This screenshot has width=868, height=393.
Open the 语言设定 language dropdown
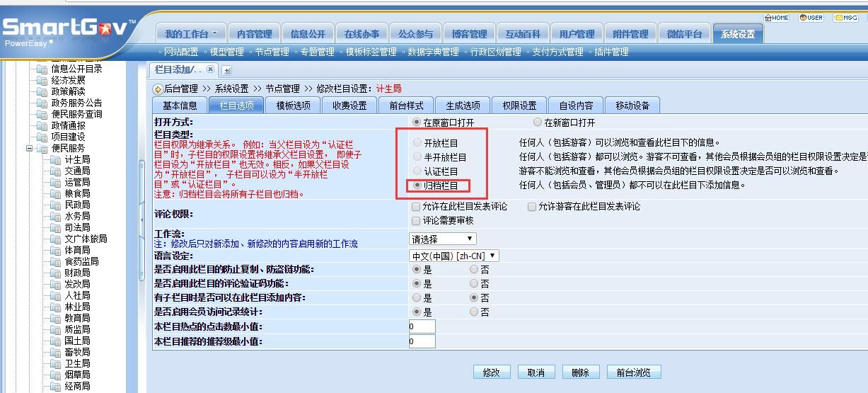tap(454, 256)
